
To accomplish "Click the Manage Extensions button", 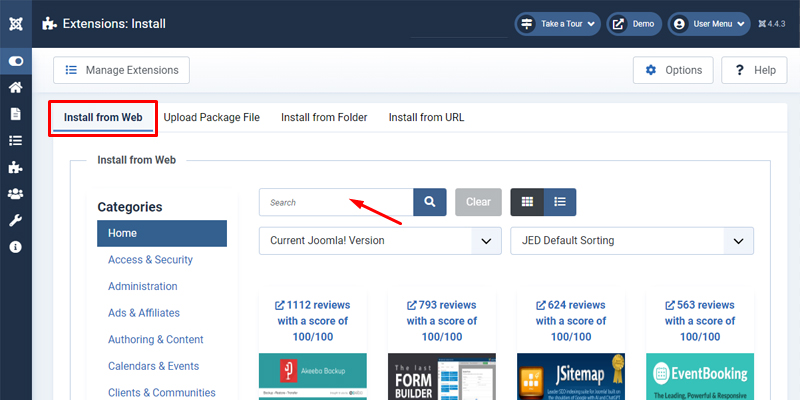I will (x=121, y=70).
